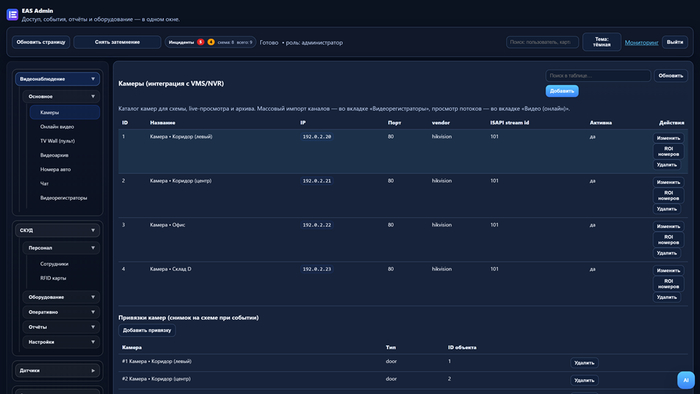Expand the Оперативно subsection
Image resolution: width=700 pixels, height=394 pixels.
coord(61,312)
